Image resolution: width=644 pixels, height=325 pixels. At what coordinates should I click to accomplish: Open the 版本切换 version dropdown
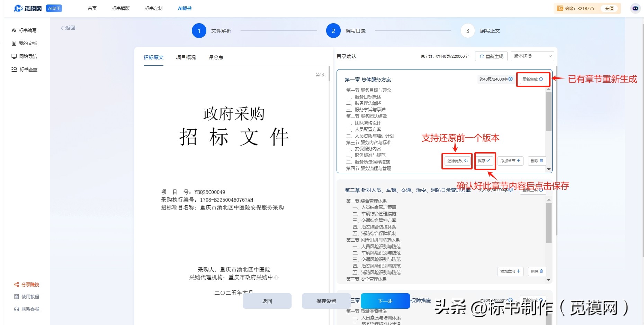532,56
